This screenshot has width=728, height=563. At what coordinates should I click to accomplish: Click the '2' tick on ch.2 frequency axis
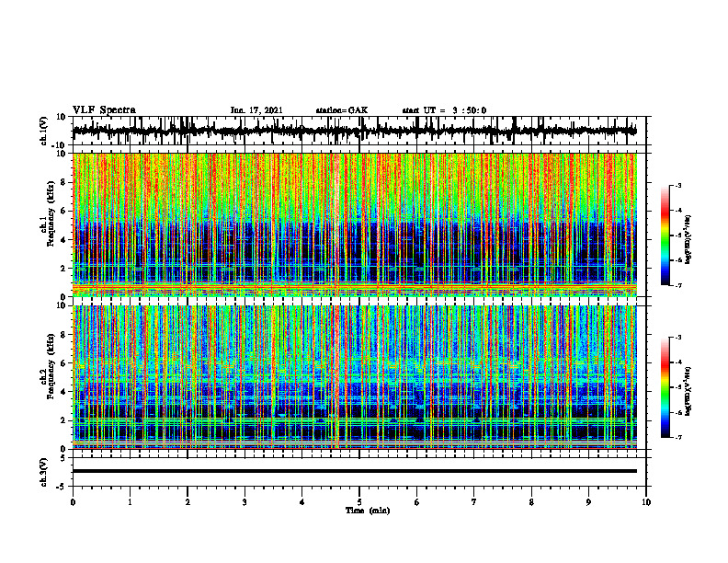coord(63,420)
